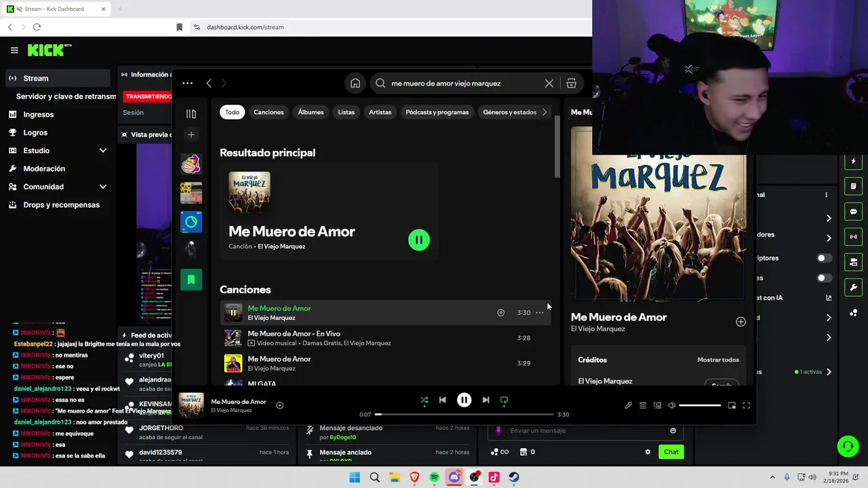This screenshot has height=488, width=868.
Task: Open Kick hamburger menu
Action: [14, 50]
